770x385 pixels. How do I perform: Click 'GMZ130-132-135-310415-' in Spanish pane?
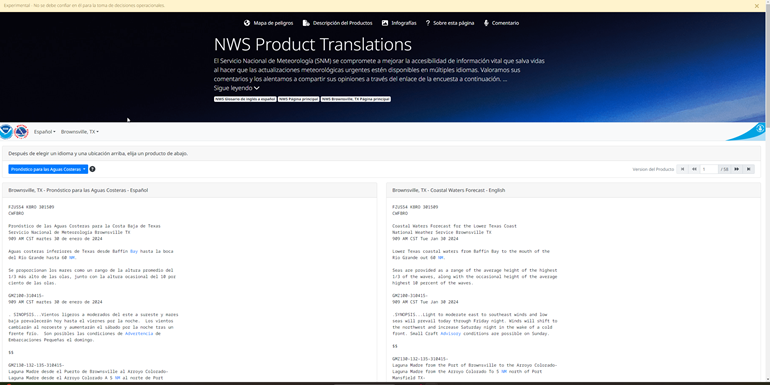pyautogui.click(x=36, y=365)
